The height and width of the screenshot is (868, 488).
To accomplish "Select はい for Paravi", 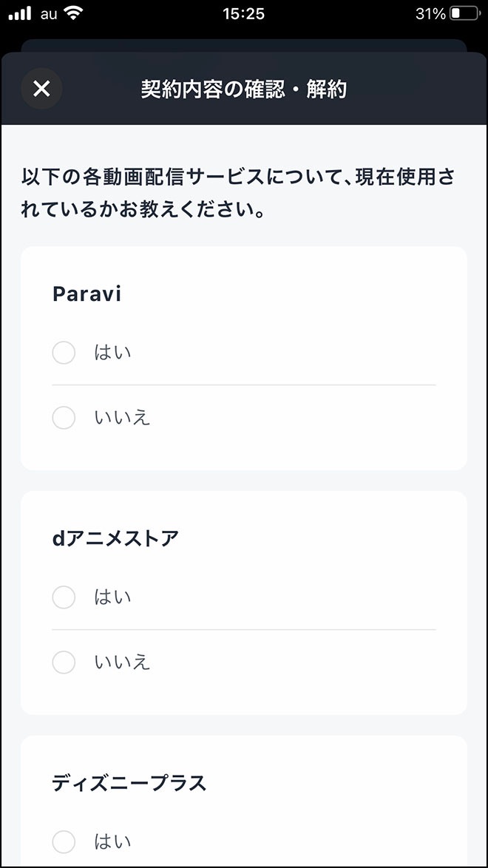I will [x=64, y=353].
